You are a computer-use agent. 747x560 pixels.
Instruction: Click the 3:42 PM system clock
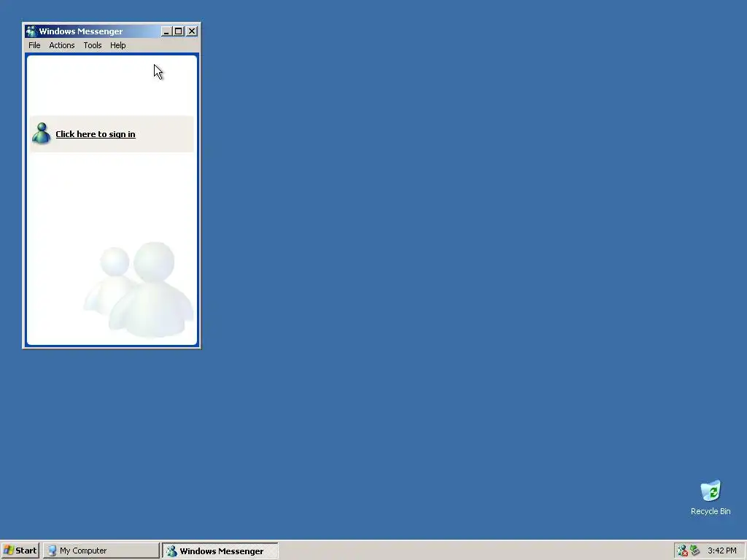[721, 551]
